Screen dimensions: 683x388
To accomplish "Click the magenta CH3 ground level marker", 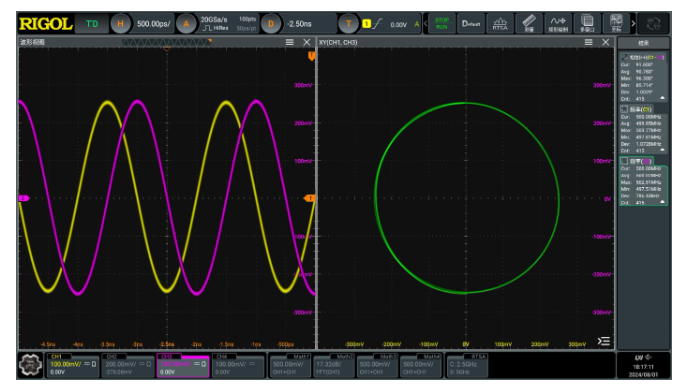I will [24, 198].
